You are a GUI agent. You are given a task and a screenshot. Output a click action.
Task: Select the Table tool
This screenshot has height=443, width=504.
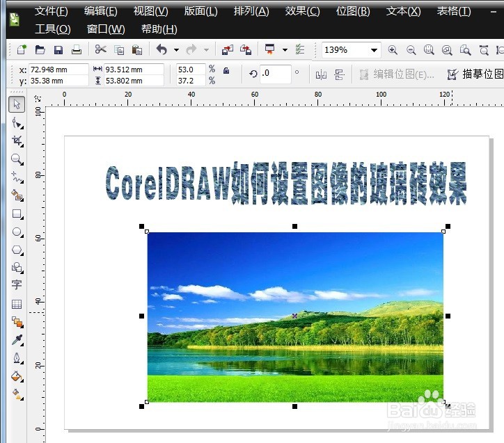(x=17, y=304)
